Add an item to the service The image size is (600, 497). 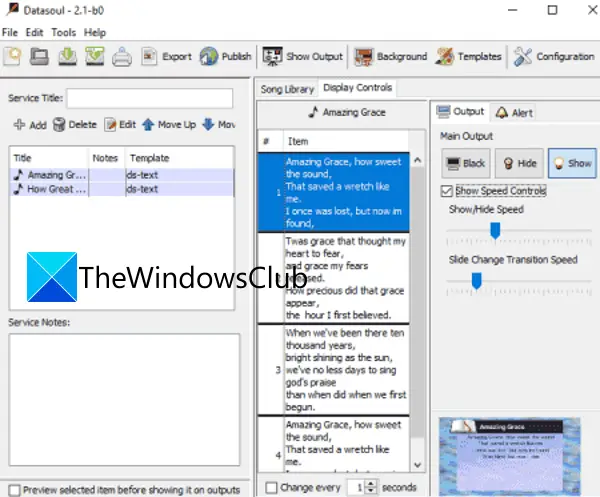pyautogui.click(x=30, y=125)
